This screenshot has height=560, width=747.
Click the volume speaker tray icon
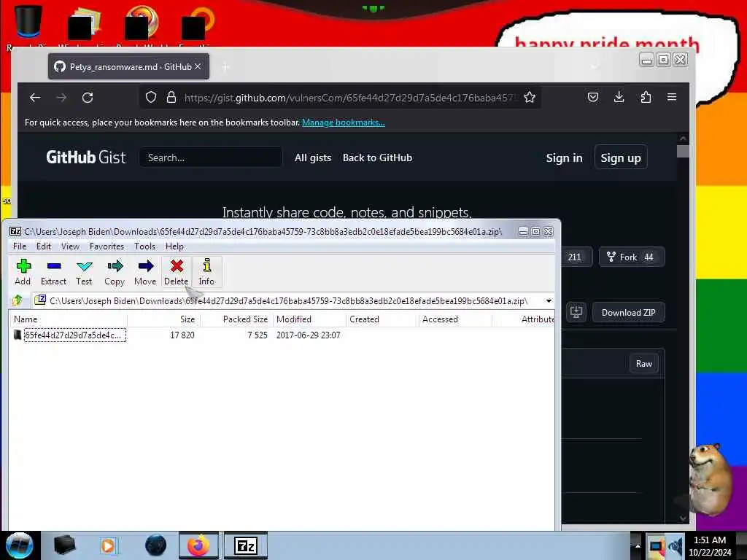675,545
